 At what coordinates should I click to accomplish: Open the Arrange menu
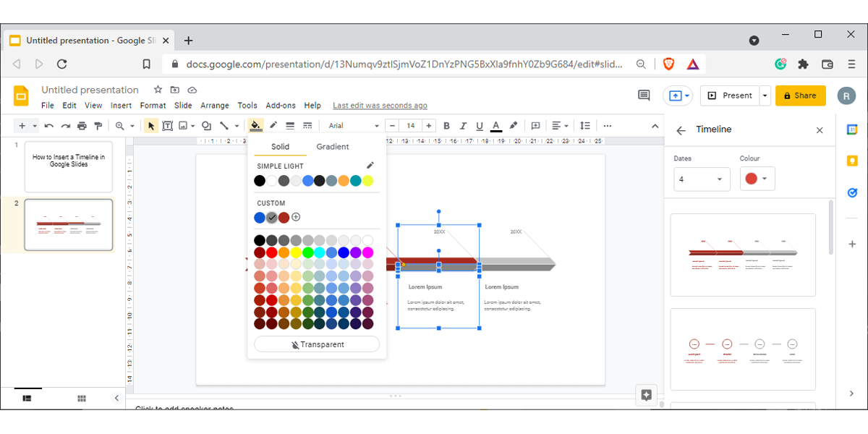pyautogui.click(x=215, y=106)
